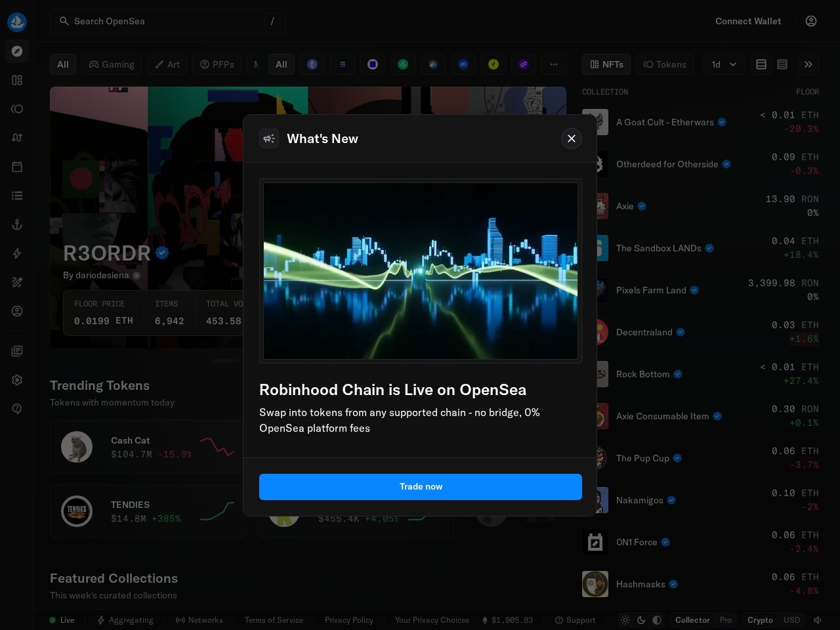
Task: Expand more chains ellipsis button
Action: pos(554,64)
